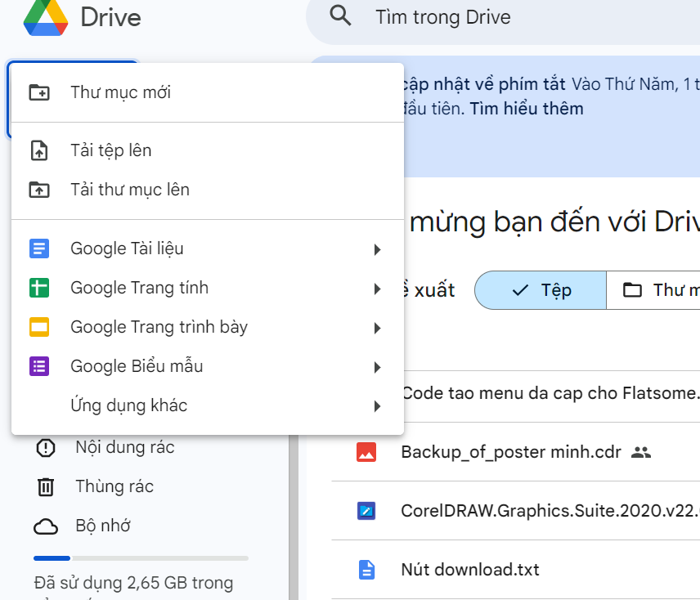Click the Google Forms purple icon
The width and height of the screenshot is (700, 600).
click(x=39, y=366)
